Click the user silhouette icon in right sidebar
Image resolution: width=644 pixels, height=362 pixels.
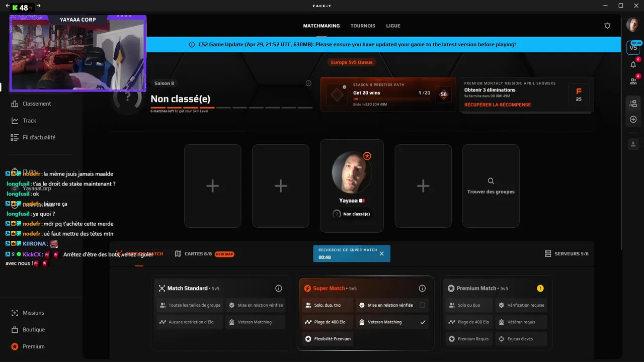coord(633,144)
